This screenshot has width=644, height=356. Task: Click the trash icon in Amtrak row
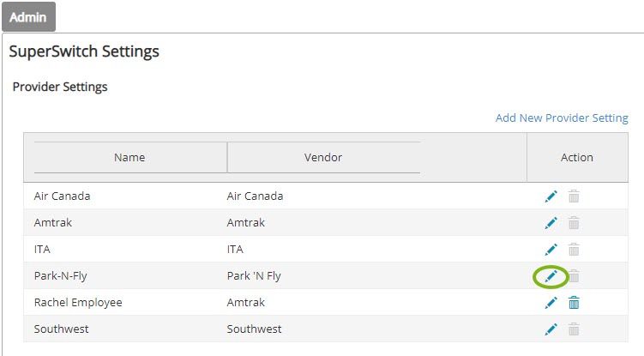tap(574, 223)
